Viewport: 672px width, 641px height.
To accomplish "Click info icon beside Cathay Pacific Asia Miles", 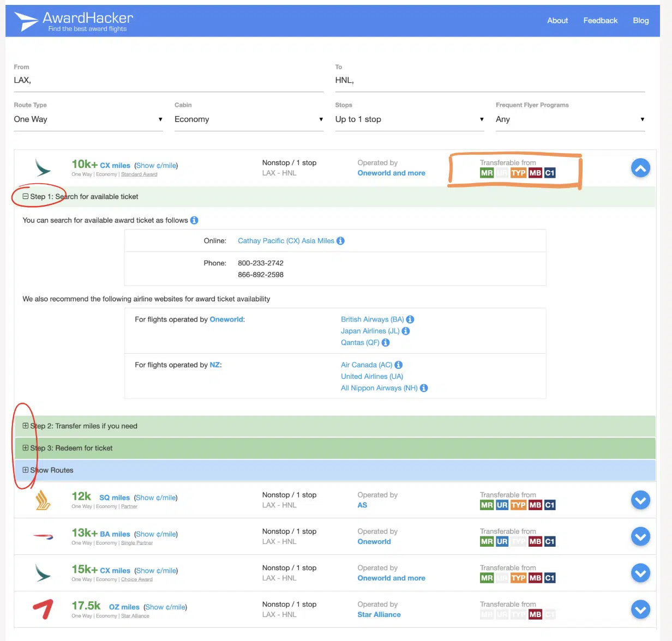I will (x=340, y=241).
